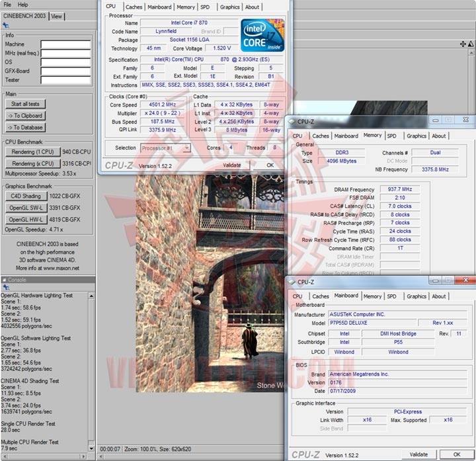Open the Memory tab in CPU-Z Mainboard window
The width and height of the screenshot is (476, 461).
tap(372, 296)
